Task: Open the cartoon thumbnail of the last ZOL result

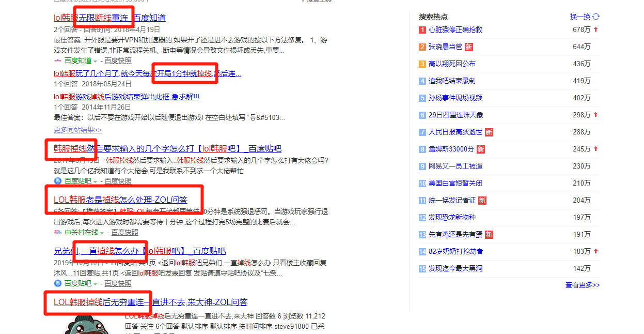Action: (x=87, y=324)
